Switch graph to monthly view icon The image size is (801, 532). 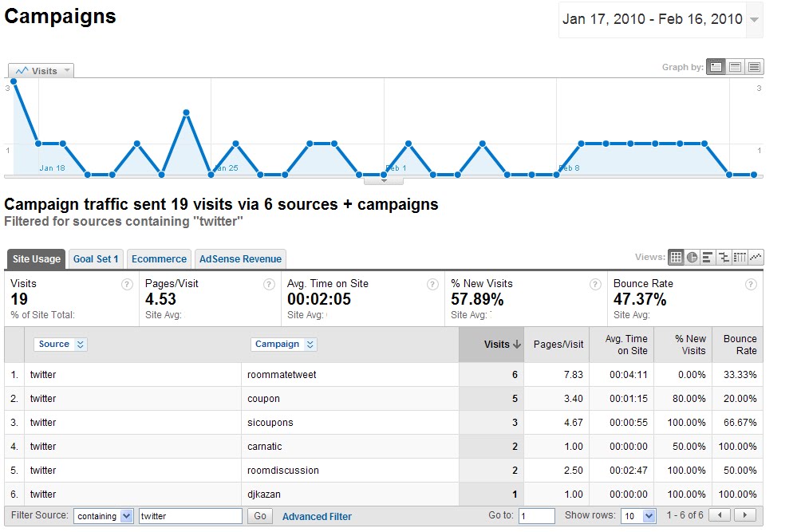754,67
